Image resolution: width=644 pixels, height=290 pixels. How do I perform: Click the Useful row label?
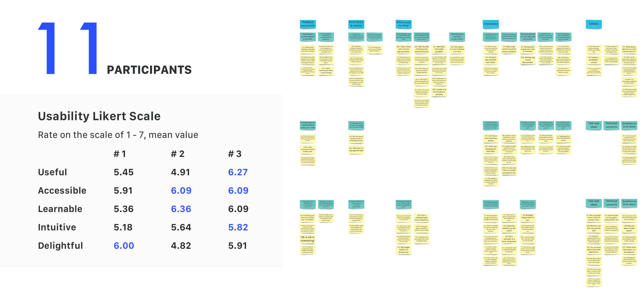pos(52,172)
